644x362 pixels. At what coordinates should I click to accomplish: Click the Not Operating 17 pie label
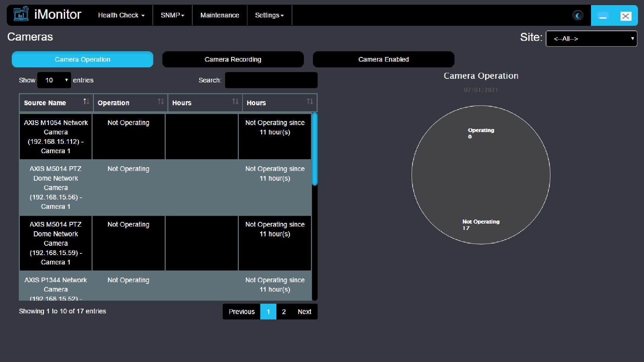[481, 225]
